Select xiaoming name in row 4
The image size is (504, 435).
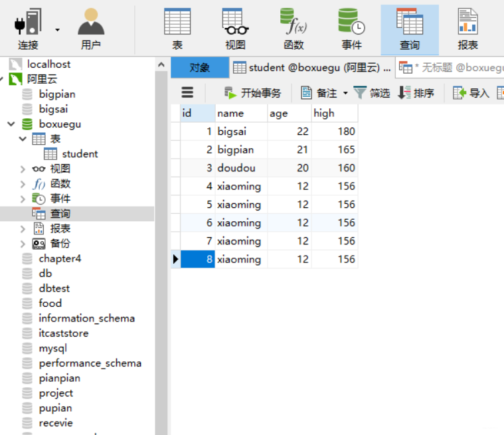pyautogui.click(x=241, y=186)
